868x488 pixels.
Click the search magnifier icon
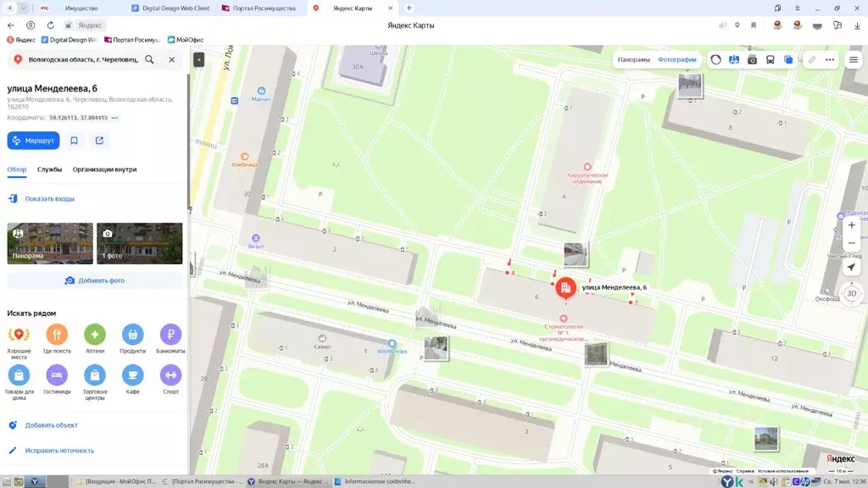click(149, 59)
